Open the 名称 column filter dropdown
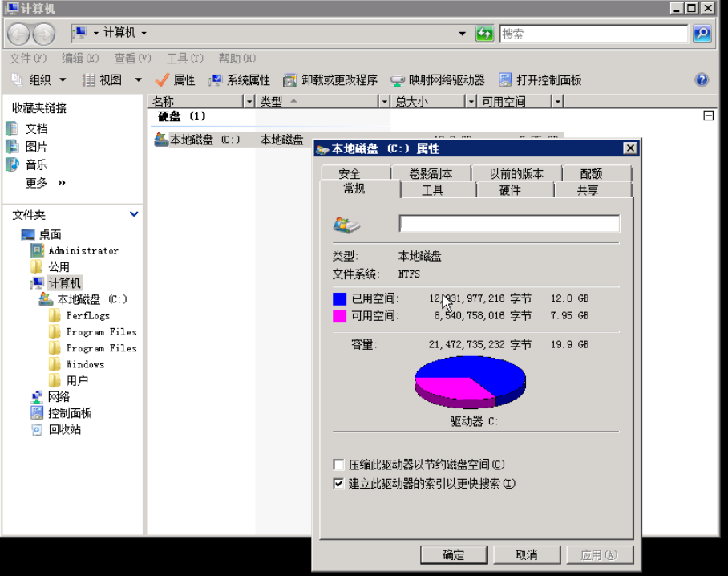 (x=249, y=101)
